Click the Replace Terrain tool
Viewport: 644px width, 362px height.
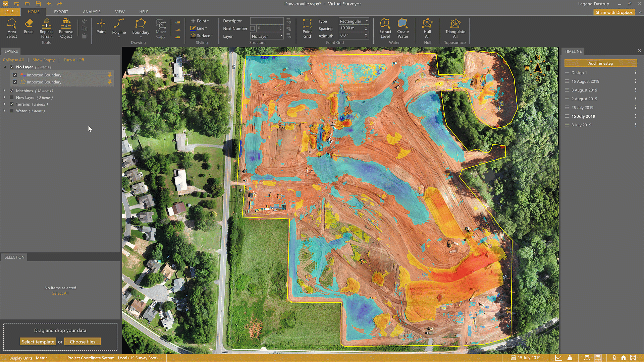pyautogui.click(x=46, y=28)
